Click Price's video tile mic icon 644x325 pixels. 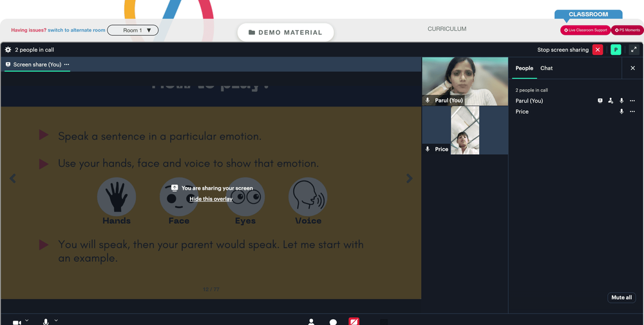(x=428, y=150)
